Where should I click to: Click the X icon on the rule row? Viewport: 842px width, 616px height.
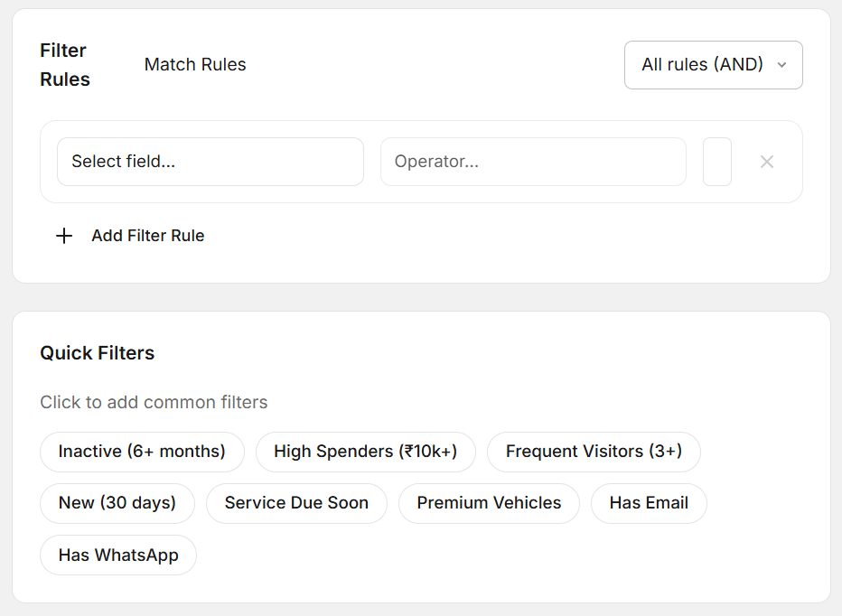[x=767, y=162]
